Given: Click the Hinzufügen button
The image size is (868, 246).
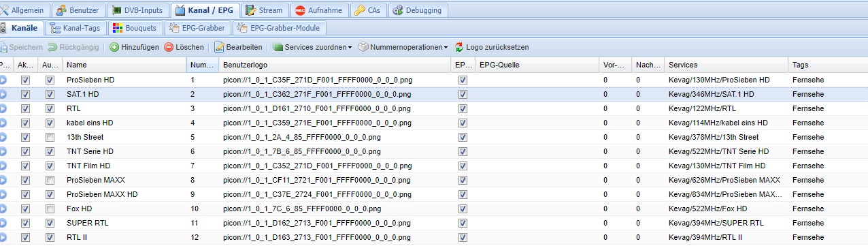Looking at the screenshot, I should [134, 47].
